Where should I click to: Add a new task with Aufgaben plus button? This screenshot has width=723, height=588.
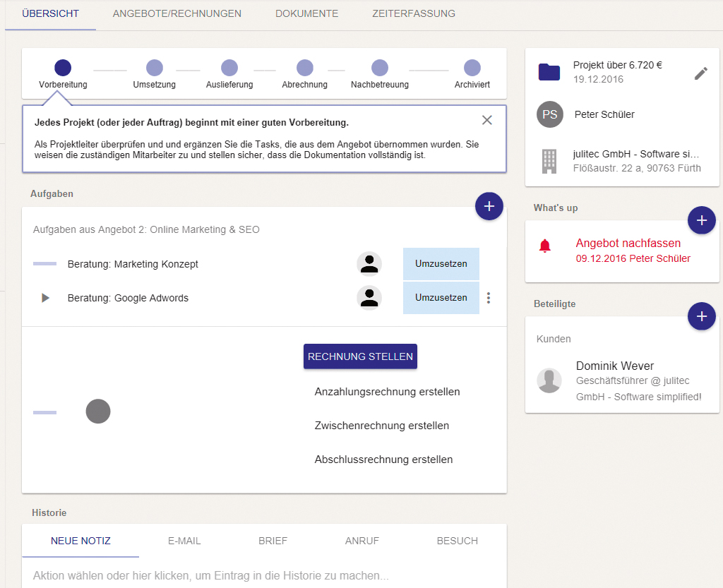489,206
